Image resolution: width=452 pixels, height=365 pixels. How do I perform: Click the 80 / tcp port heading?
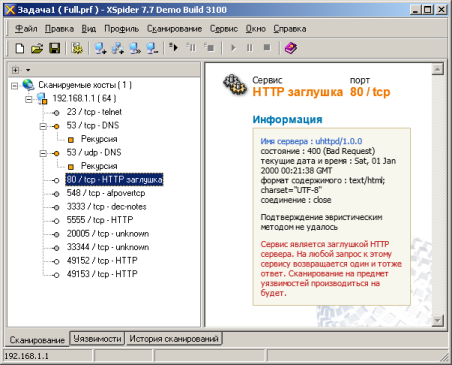point(370,92)
